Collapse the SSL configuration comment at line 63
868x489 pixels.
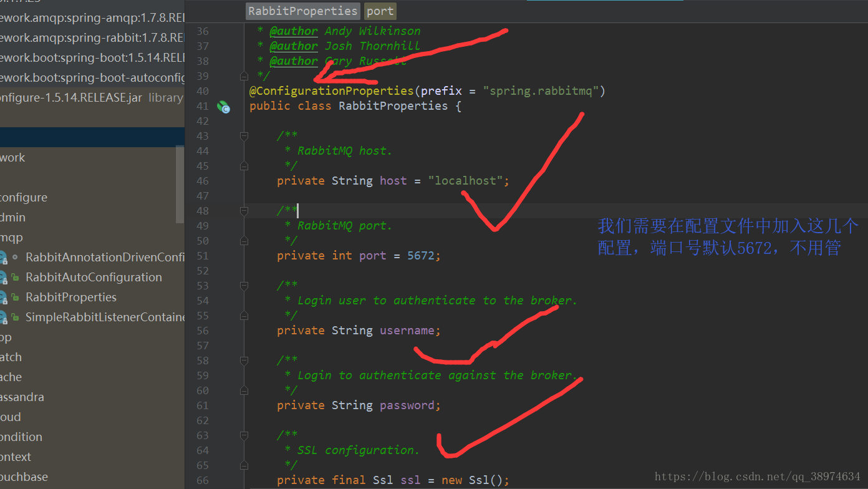point(244,435)
